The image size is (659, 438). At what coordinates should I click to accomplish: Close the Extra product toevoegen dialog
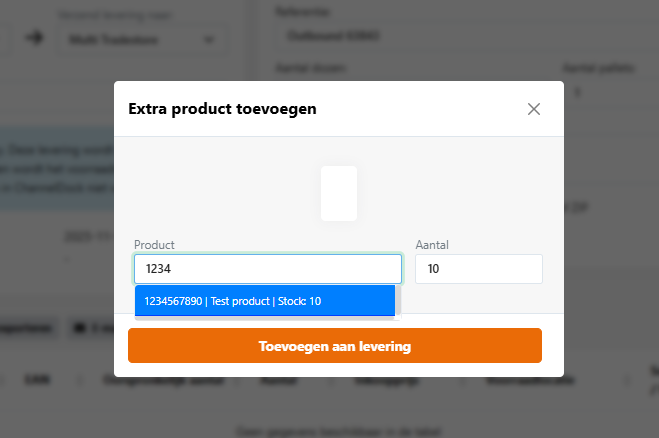[x=534, y=109]
